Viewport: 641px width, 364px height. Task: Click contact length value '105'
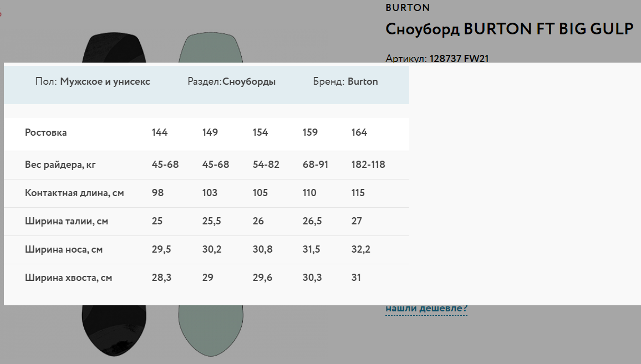point(260,193)
